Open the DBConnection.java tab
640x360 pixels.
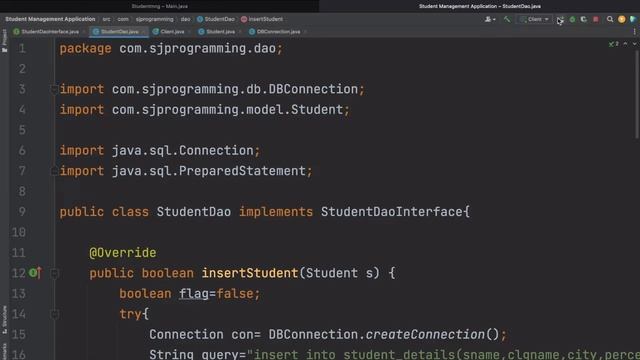274,31
